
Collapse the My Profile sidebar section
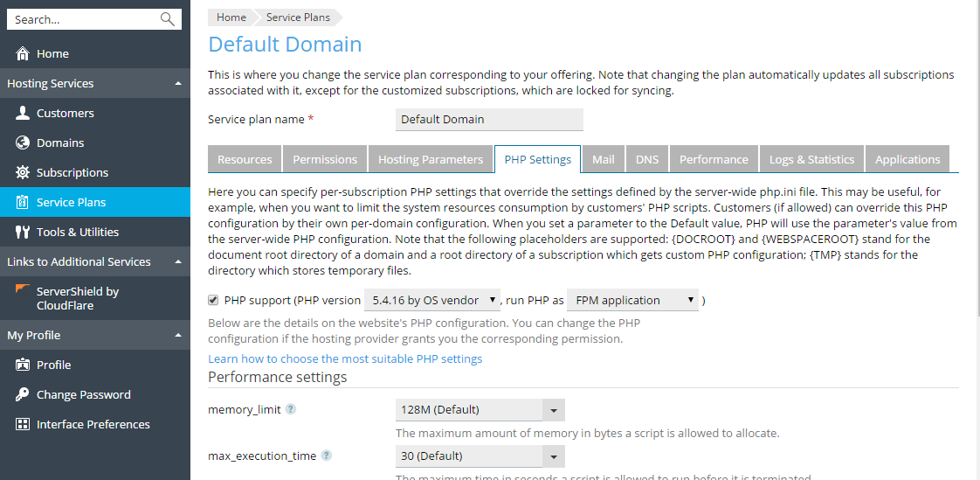pyautogui.click(x=178, y=336)
